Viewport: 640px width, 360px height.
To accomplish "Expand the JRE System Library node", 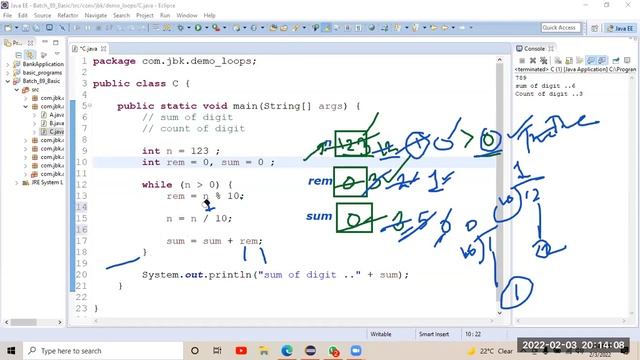I will 17,182.
